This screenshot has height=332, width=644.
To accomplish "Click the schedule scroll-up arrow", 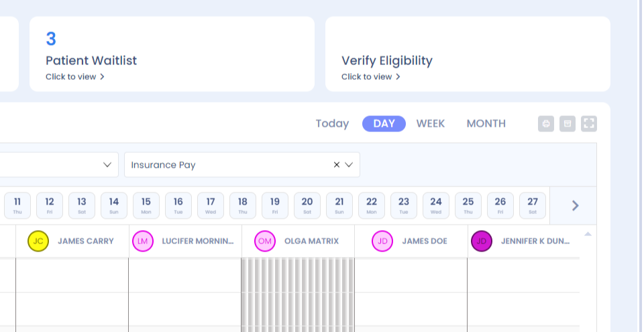I will point(588,234).
